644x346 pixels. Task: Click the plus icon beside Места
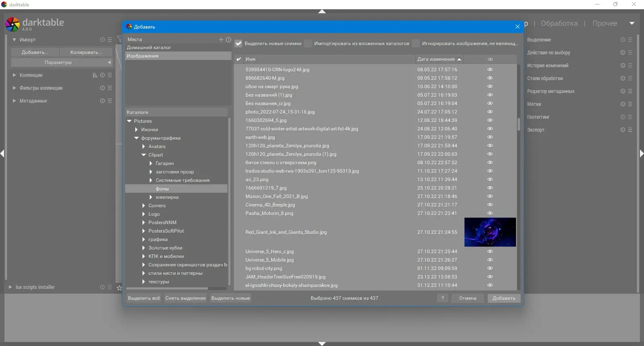point(221,39)
